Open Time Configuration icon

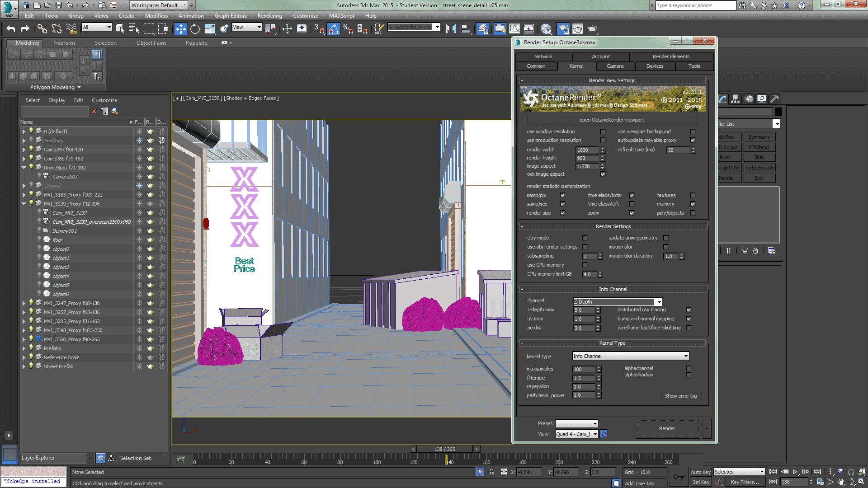(x=820, y=482)
